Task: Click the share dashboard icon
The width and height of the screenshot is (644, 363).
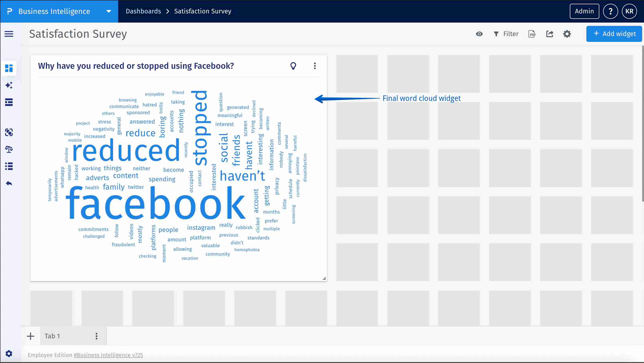Action: (x=549, y=34)
